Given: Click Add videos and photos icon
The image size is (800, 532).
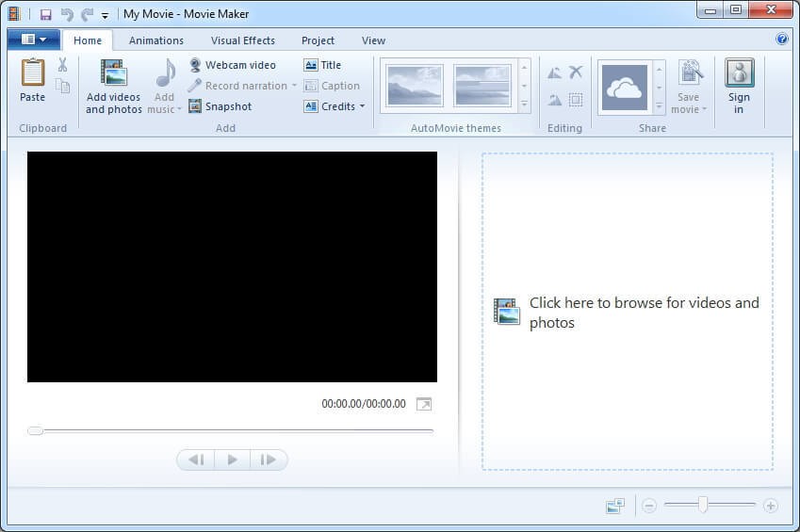Looking at the screenshot, I should click(113, 72).
